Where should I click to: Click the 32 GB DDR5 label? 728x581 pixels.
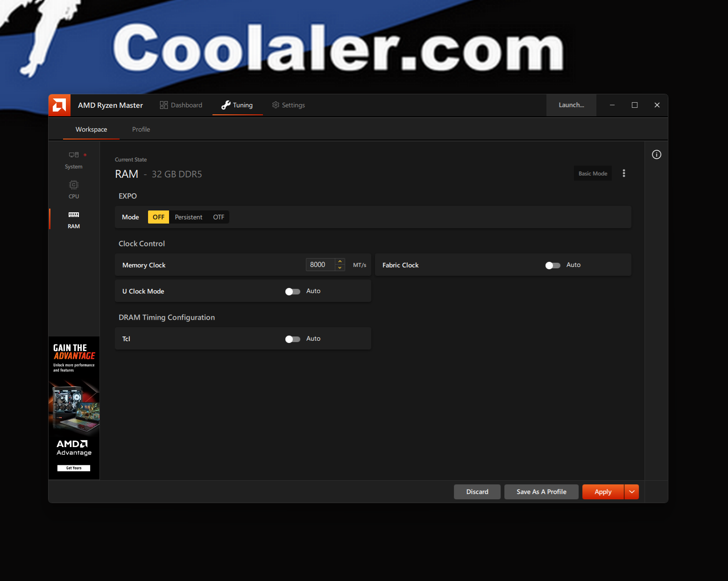tap(177, 174)
